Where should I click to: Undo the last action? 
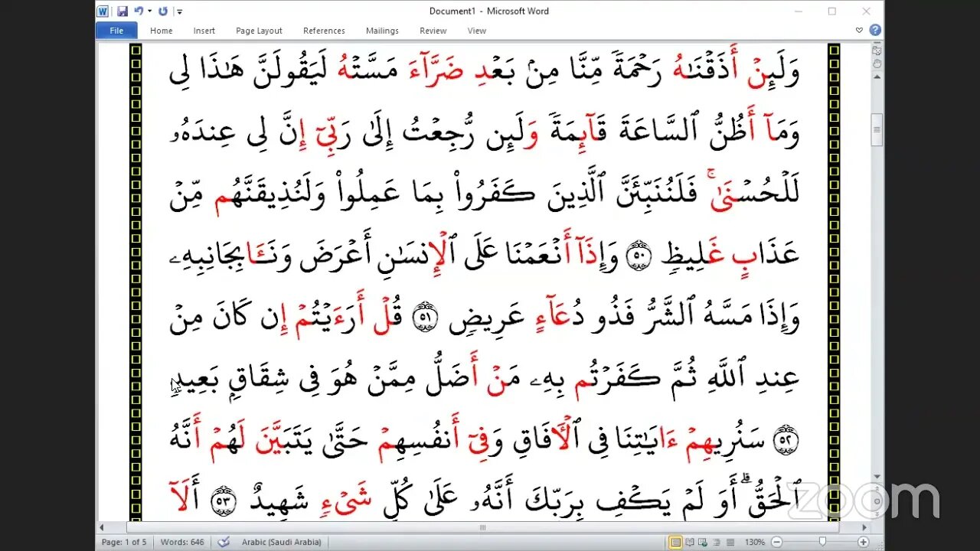coord(139,11)
